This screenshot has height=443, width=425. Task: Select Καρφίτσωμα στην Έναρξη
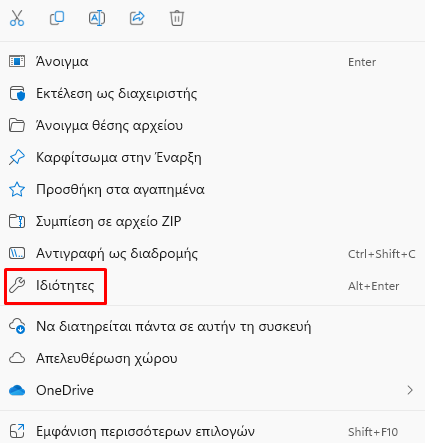point(212,158)
